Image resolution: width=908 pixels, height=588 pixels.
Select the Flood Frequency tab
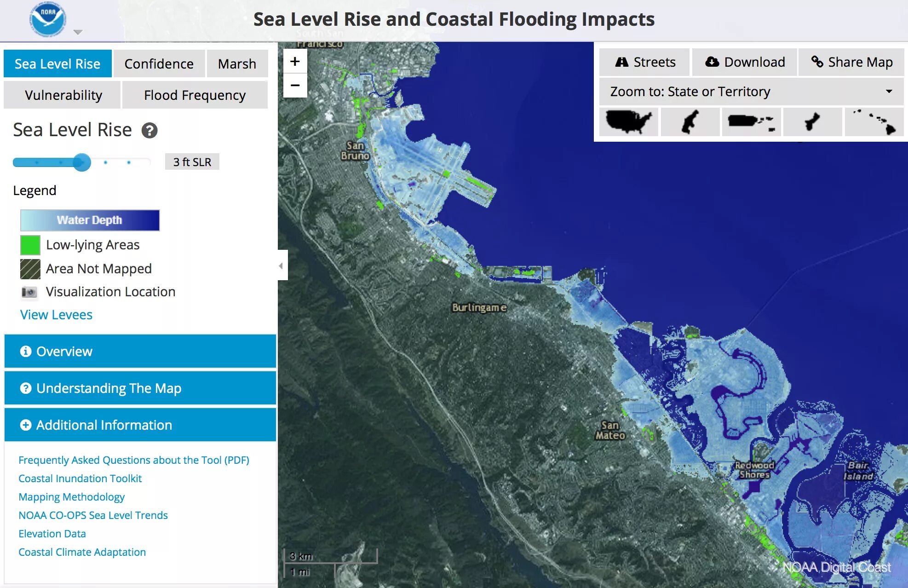point(194,95)
